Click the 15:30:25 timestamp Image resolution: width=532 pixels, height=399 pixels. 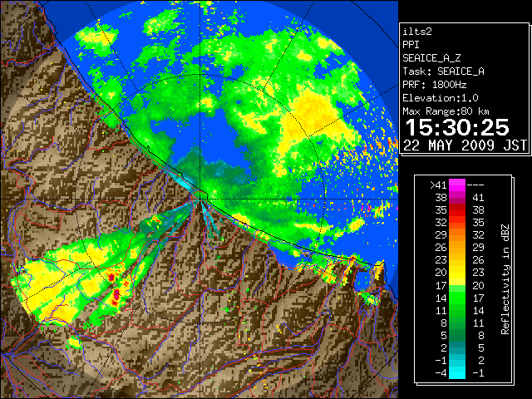click(x=457, y=128)
